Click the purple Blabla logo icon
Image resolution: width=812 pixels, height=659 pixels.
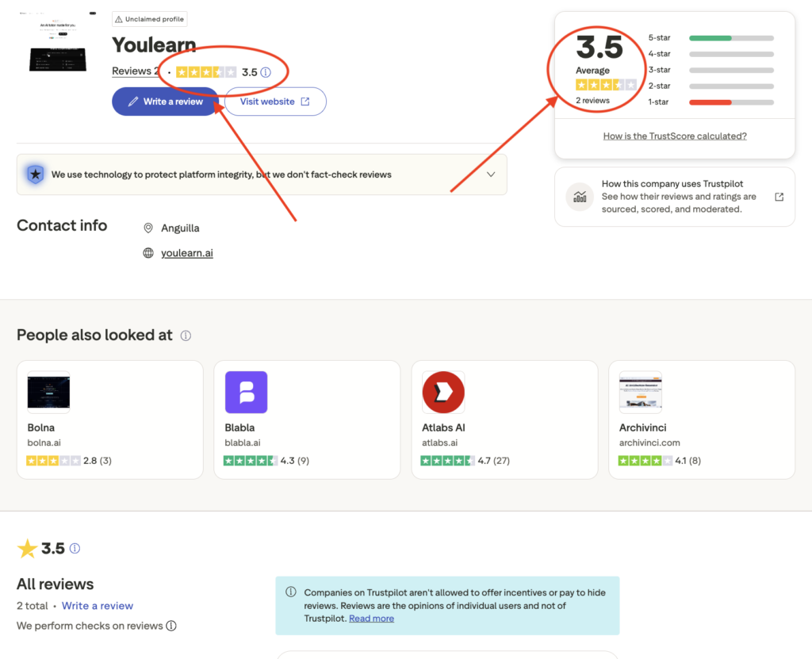tap(246, 393)
